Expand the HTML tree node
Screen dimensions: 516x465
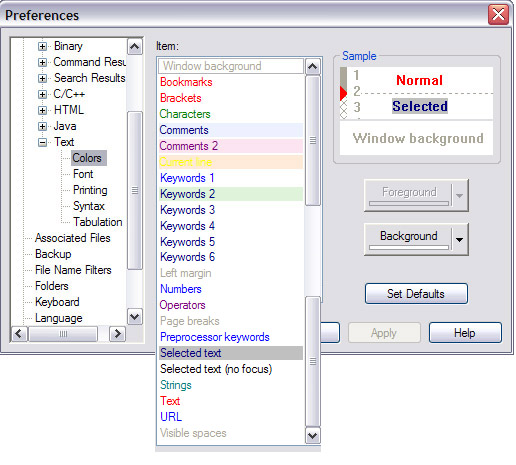(x=42, y=110)
